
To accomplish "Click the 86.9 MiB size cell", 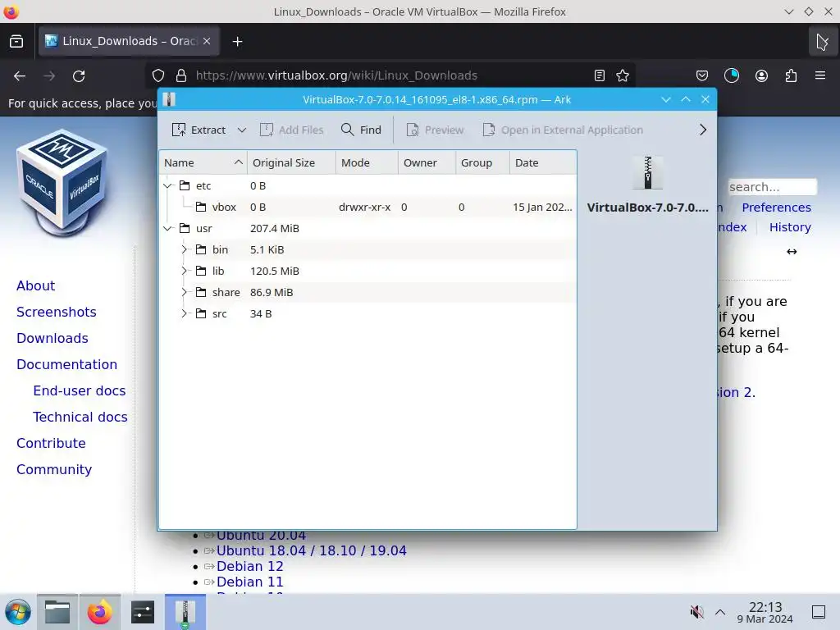I will click(272, 293).
